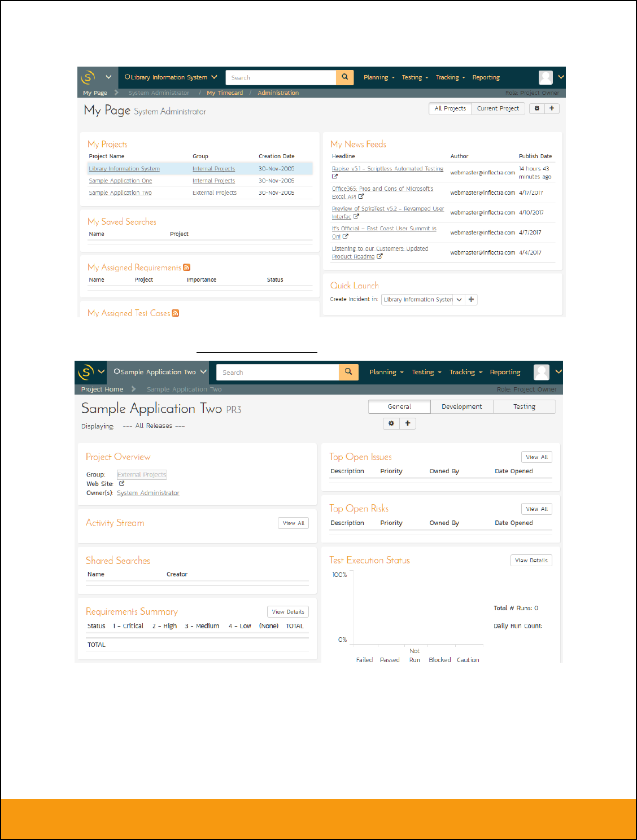Open the My Timecard breadcrumb link

click(x=225, y=93)
